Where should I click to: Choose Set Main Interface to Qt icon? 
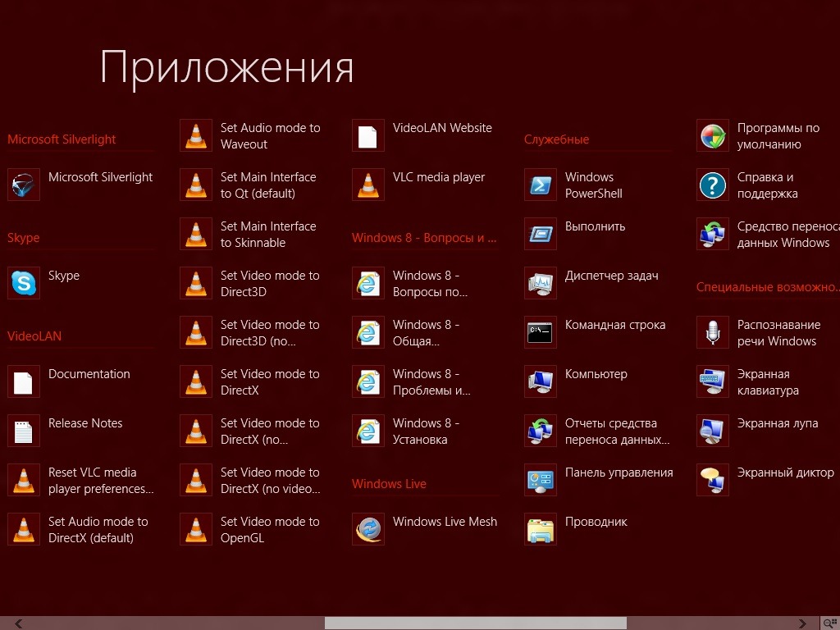pyautogui.click(x=196, y=185)
